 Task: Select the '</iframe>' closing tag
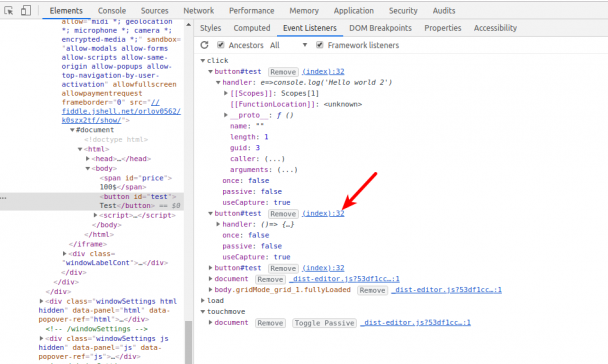pyautogui.click(x=88, y=244)
